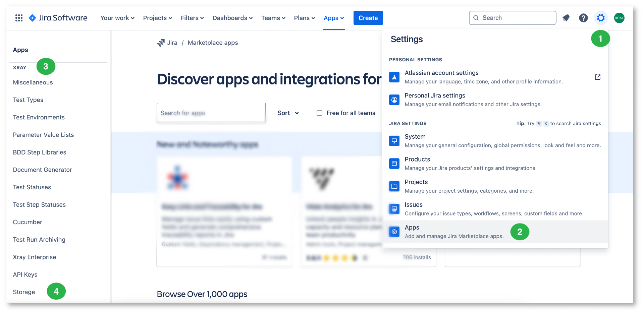This screenshot has width=644, height=314.
Task: Click the Marketplace apps breadcrumb
Action: tap(213, 43)
